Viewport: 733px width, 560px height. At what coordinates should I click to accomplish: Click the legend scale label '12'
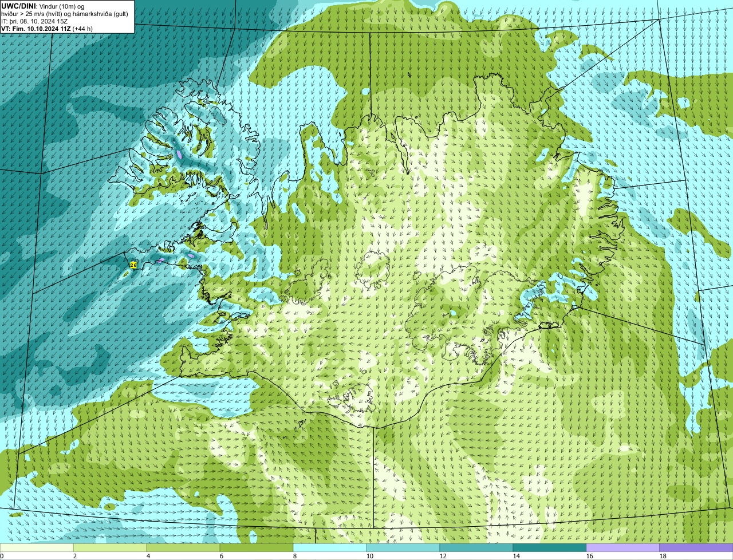pyautogui.click(x=443, y=556)
